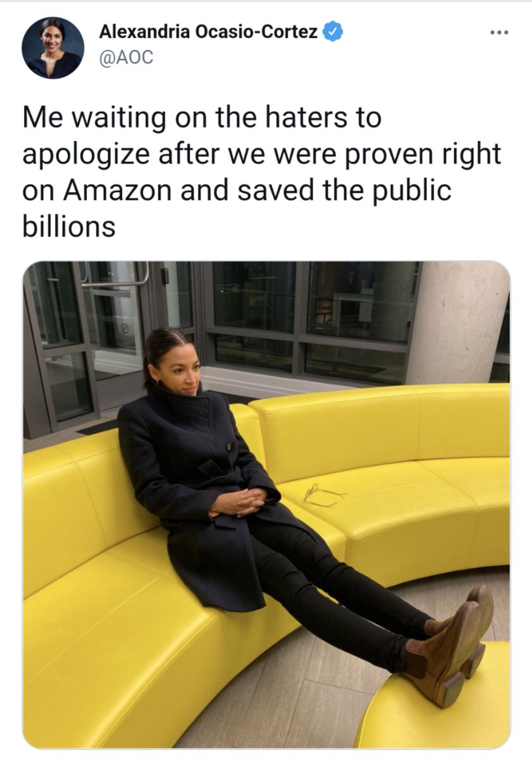Open the @AOC handle link

click(126, 58)
